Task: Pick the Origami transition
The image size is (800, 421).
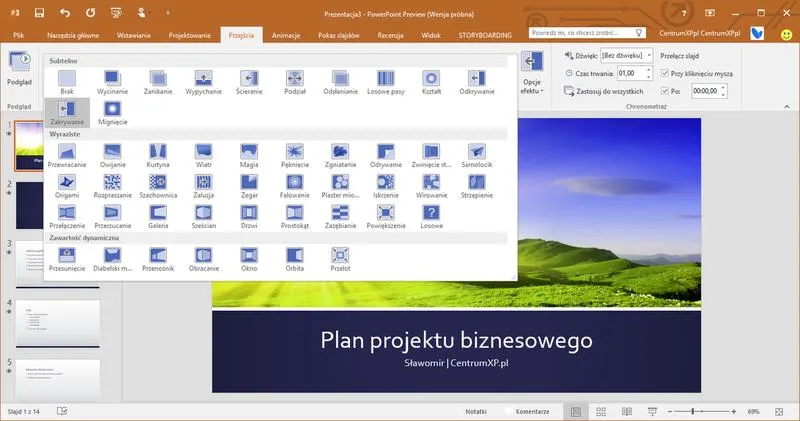Action: tap(67, 186)
